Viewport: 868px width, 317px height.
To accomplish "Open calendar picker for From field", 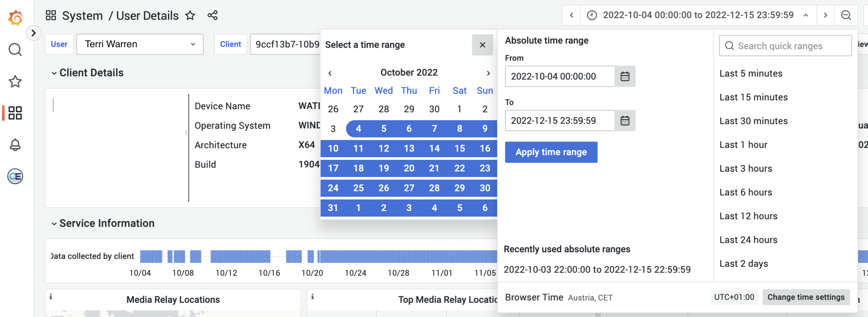I will 625,77.
